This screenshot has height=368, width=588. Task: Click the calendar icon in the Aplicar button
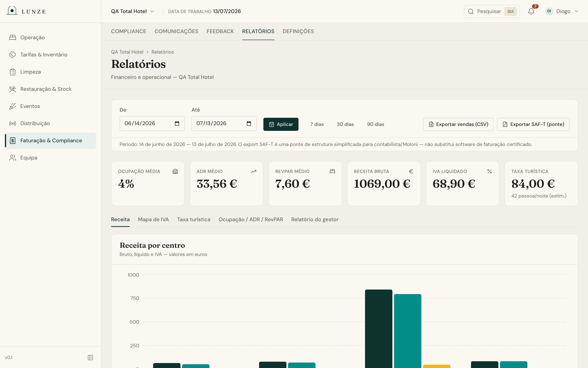(x=271, y=124)
